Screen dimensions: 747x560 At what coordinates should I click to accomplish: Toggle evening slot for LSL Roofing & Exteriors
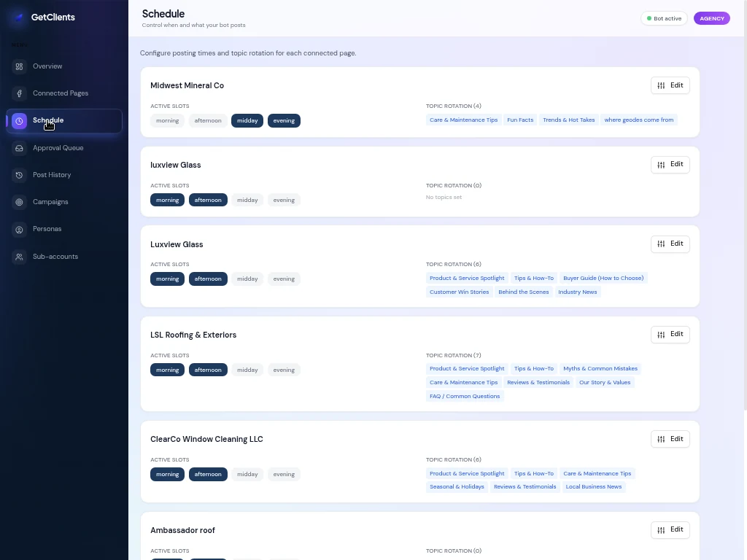coord(284,370)
